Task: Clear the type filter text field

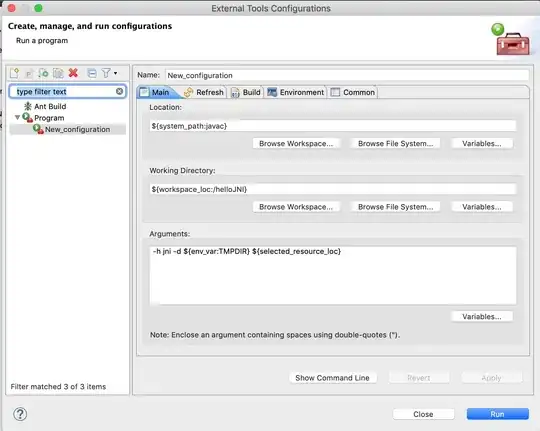Action: 120,91
